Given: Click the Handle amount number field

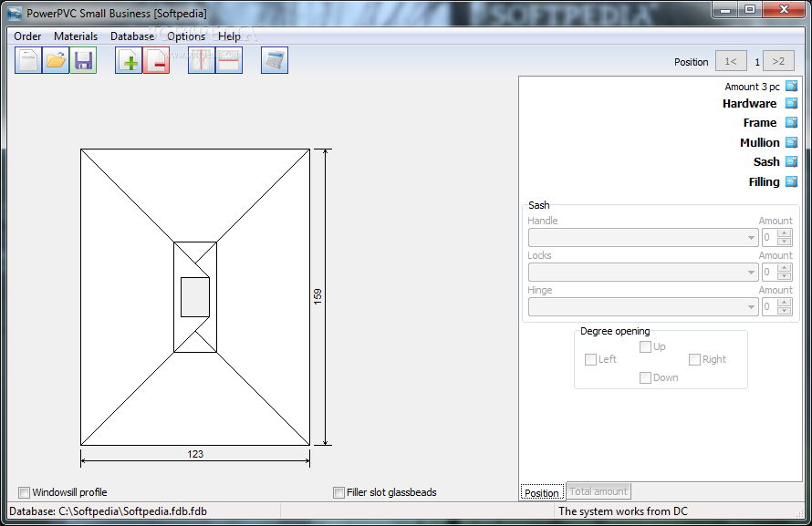Looking at the screenshot, I should (x=769, y=237).
